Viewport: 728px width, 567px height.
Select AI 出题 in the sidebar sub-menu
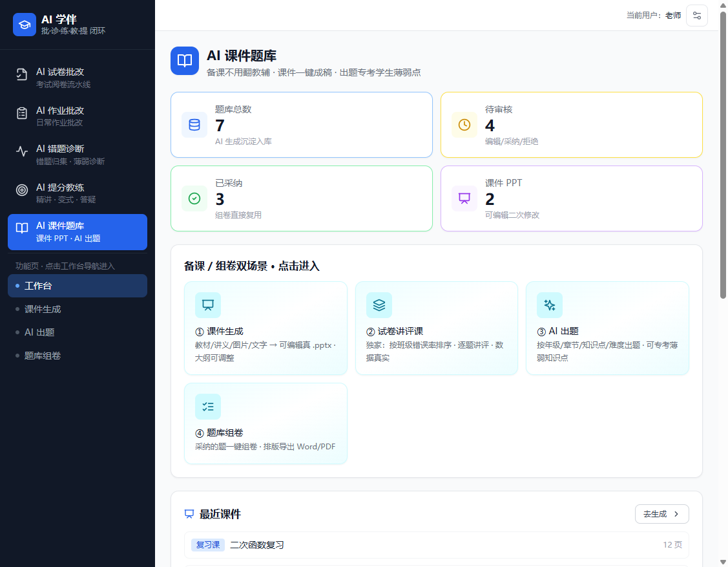pyautogui.click(x=78, y=332)
